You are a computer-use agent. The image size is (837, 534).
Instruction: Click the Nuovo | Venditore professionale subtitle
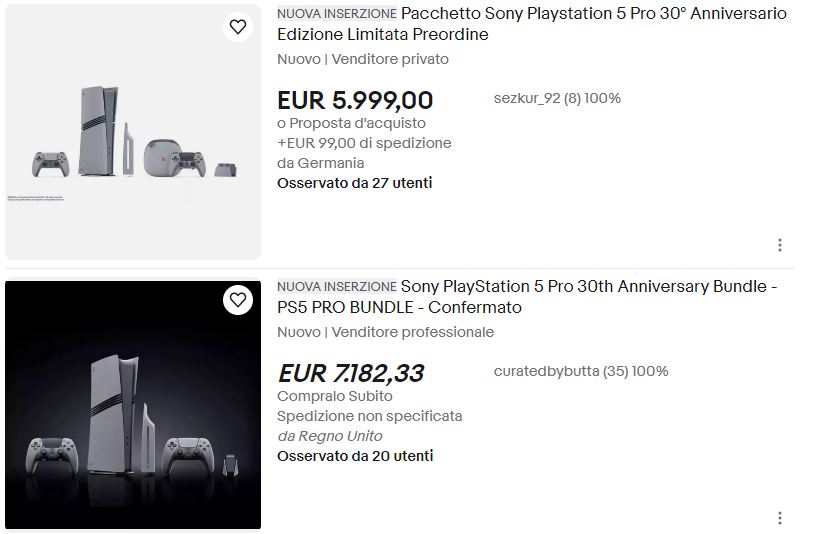[x=385, y=332]
